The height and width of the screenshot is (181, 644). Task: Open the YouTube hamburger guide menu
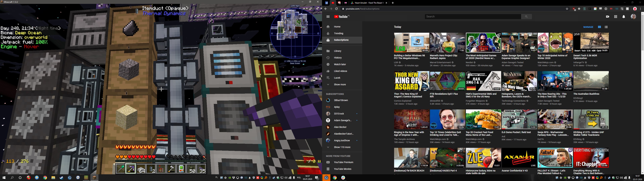[x=328, y=17]
